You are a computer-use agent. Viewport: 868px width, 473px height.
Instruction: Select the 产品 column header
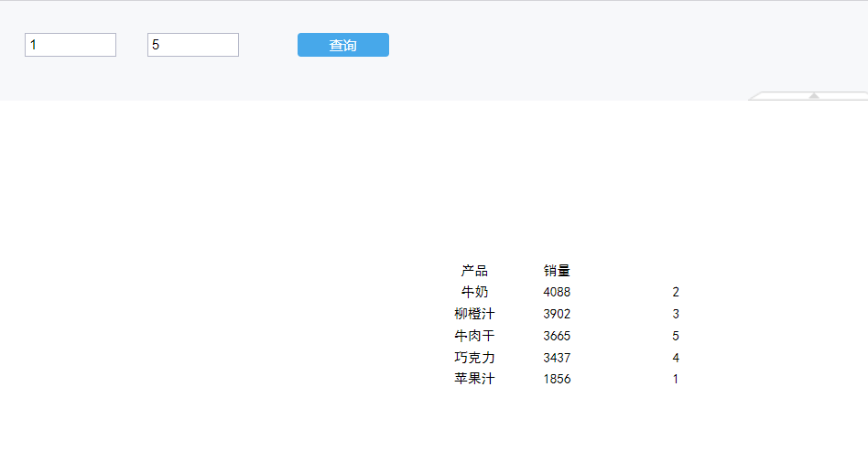[x=474, y=271]
